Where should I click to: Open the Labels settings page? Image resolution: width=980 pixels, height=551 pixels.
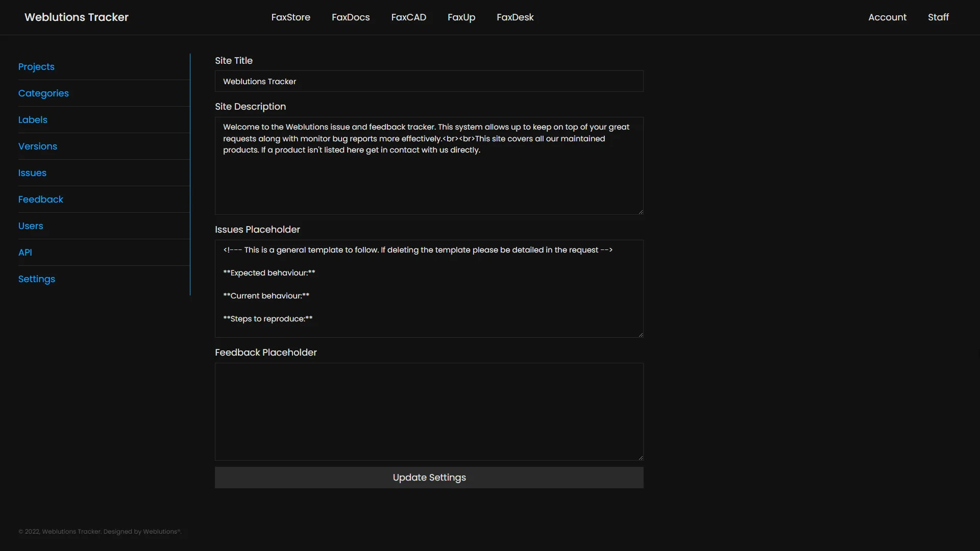(32, 119)
